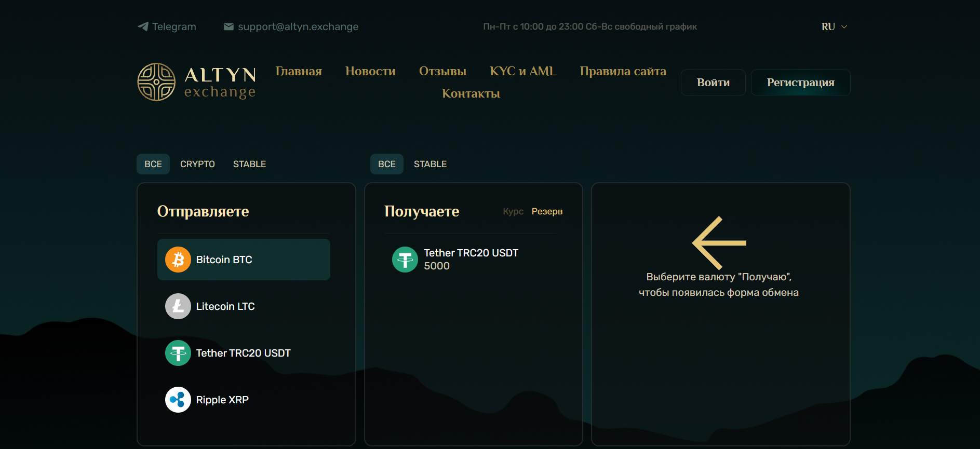This screenshot has height=449, width=980.
Task: Click the Регистрация button
Action: coord(801,83)
